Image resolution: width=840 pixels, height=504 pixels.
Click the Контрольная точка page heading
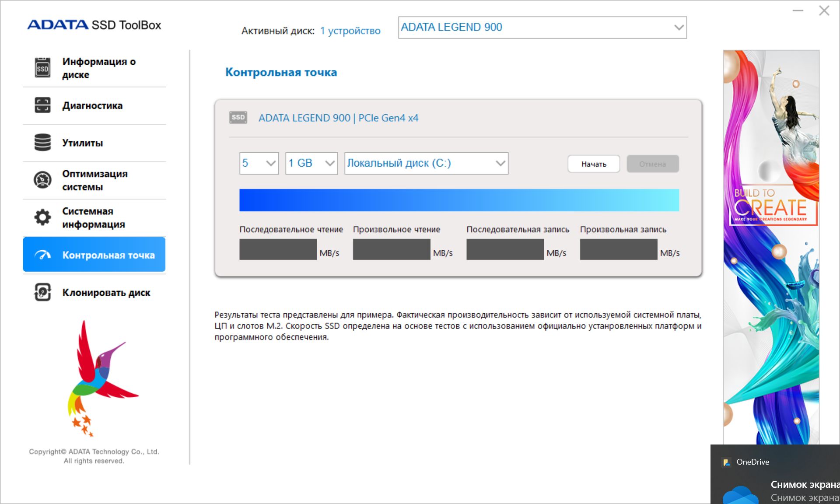(281, 72)
